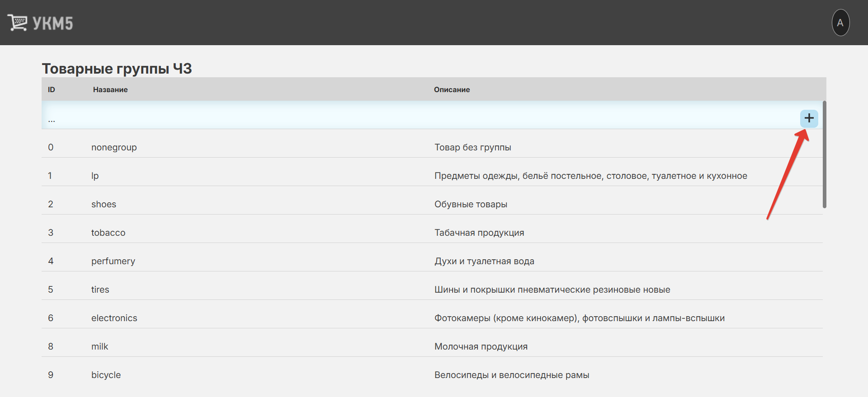Click the 'Молочная продукция' description cell

tap(481, 346)
